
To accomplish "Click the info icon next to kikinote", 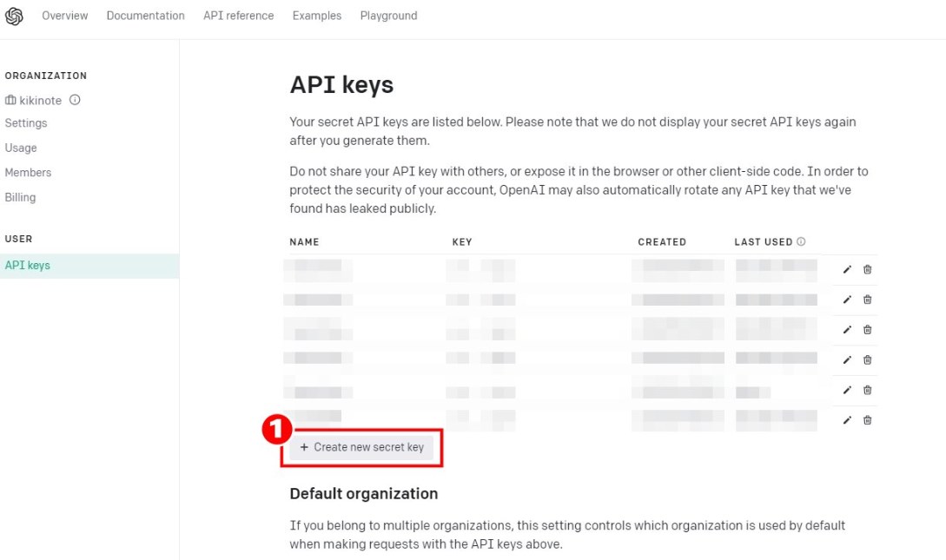I will pyautogui.click(x=75, y=100).
